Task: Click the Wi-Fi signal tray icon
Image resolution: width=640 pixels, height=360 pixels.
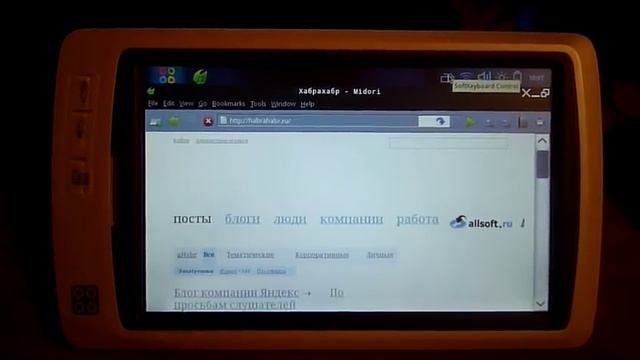Action: [x=466, y=76]
